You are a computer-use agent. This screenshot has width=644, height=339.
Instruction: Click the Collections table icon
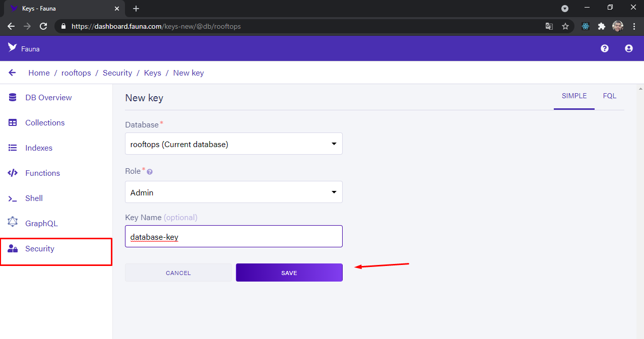click(13, 122)
